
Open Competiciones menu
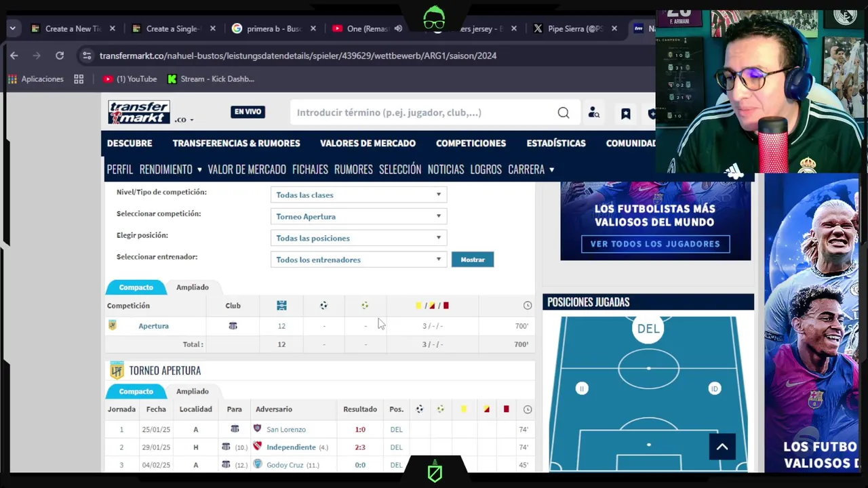pyautogui.click(x=471, y=143)
